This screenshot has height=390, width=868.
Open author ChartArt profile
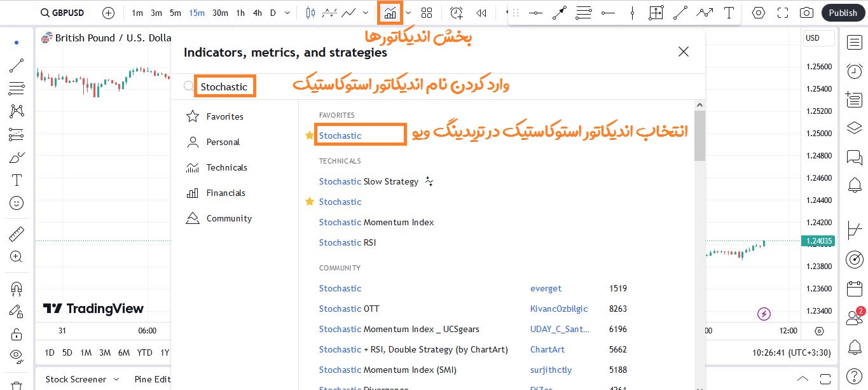[x=547, y=349]
